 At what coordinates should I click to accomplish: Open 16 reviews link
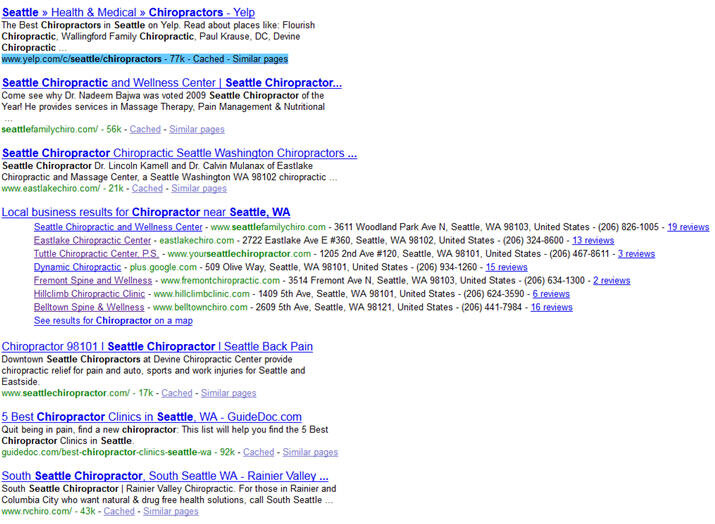coord(551,307)
